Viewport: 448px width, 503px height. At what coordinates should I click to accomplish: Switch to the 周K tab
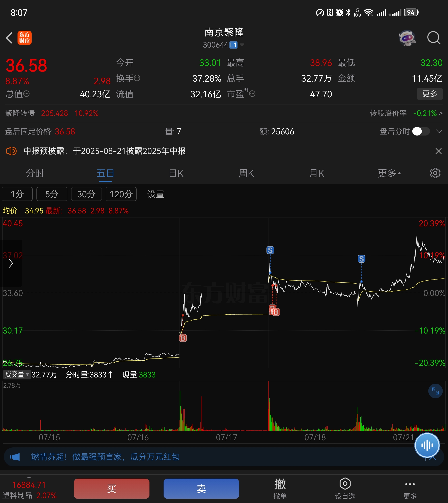coord(246,173)
